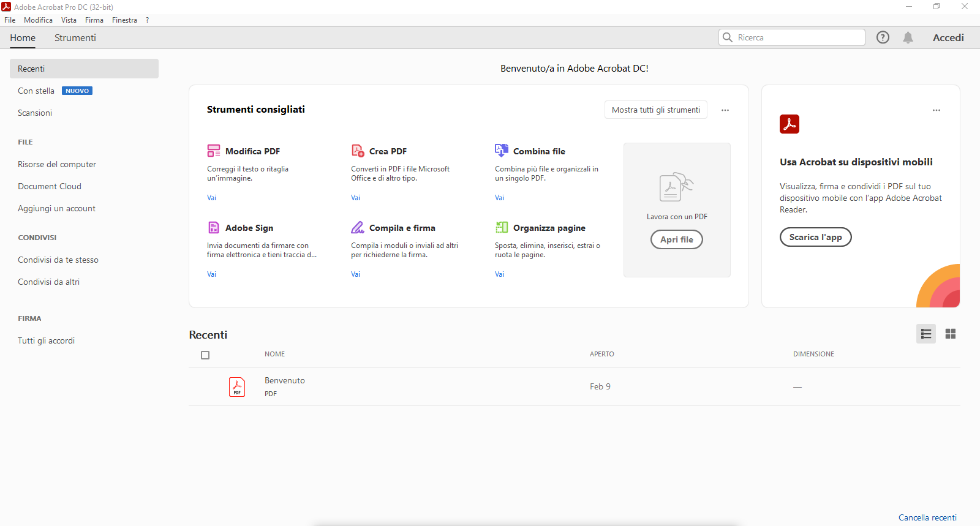Open the Firma menu
The width and height of the screenshot is (980, 526).
[94, 20]
